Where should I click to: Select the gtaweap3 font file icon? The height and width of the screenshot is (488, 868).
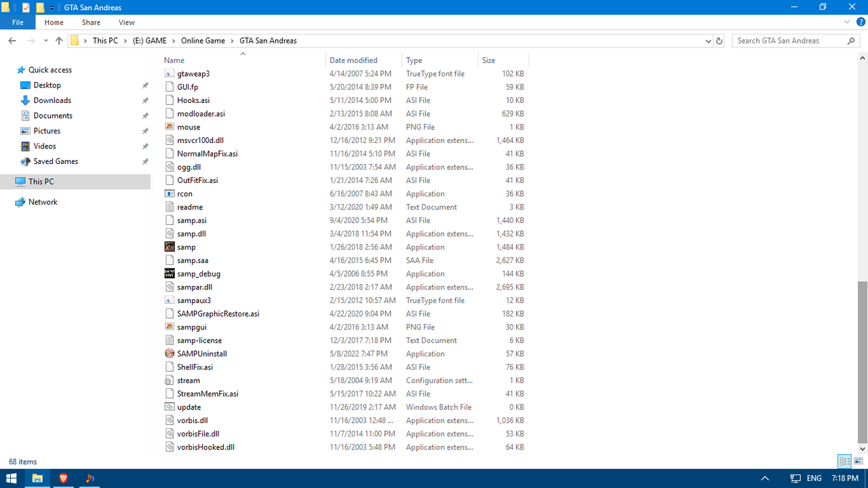click(x=170, y=73)
